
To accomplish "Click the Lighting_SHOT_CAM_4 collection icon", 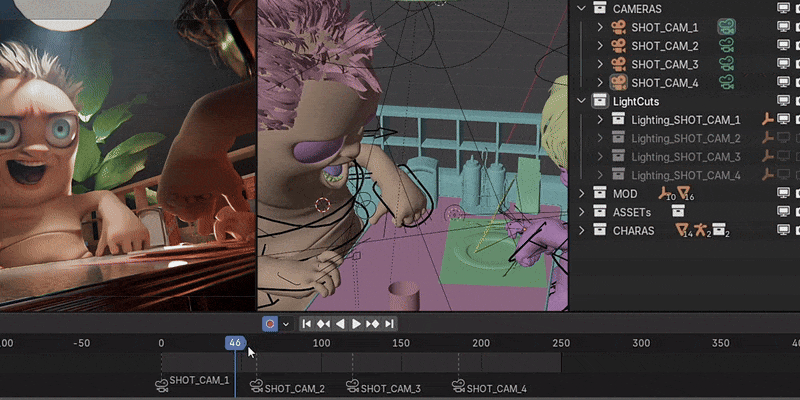I will (618, 175).
